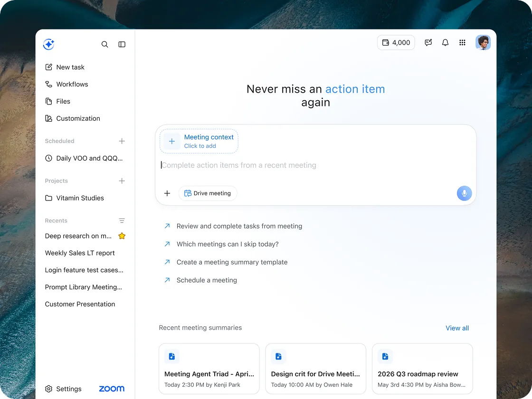Click arrow icon beside Review and complete tasks
This screenshot has height=399, width=532.
[167, 226]
